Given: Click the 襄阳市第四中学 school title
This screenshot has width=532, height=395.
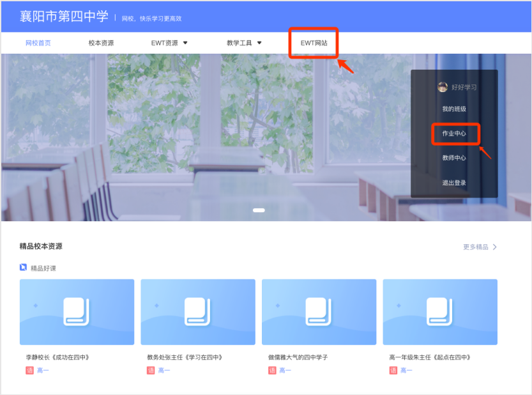Looking at the screenshot, I should 65,17.
